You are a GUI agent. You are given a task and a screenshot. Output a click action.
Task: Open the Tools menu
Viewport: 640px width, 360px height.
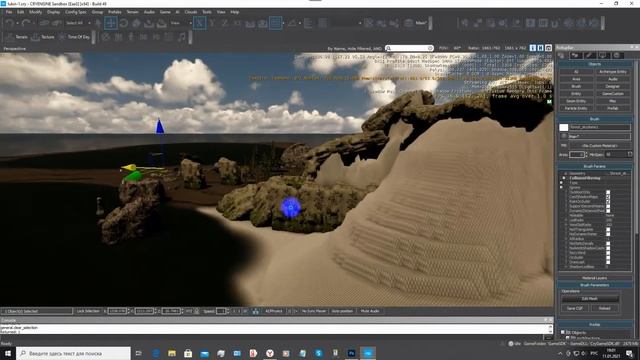pyautogui.click(x=207, y=12)
